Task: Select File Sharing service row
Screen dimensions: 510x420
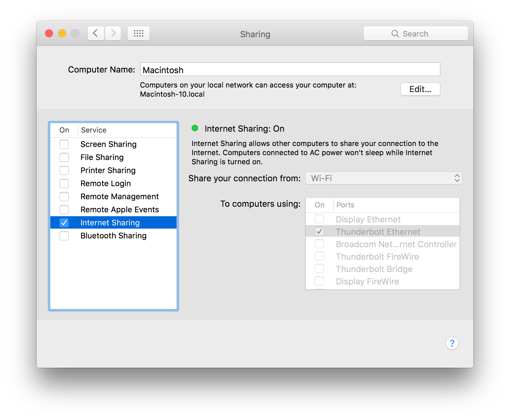Action: pos(113,157)
